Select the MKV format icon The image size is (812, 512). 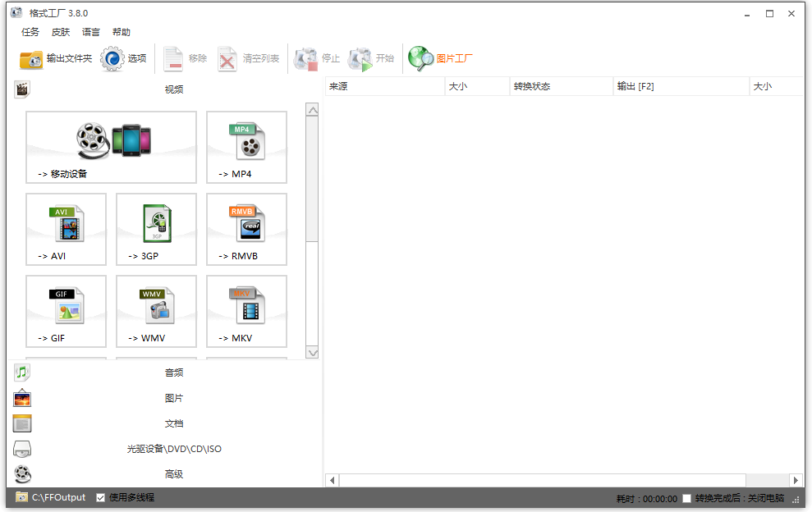[x=246, y=311]
